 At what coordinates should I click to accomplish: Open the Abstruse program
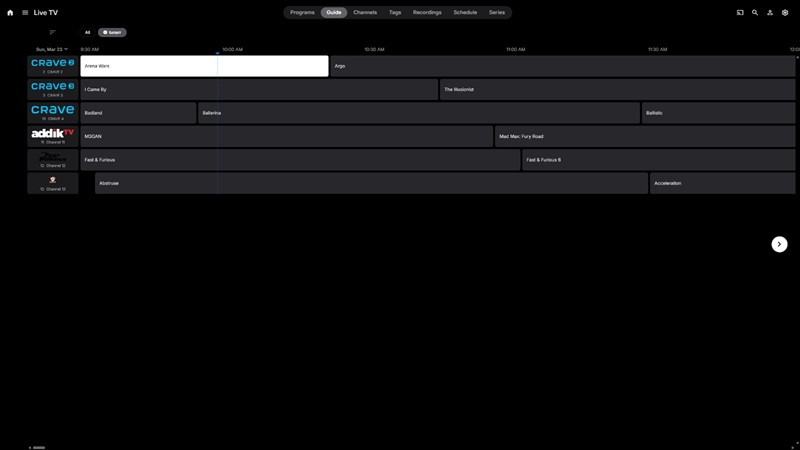[x=371, y=184]
